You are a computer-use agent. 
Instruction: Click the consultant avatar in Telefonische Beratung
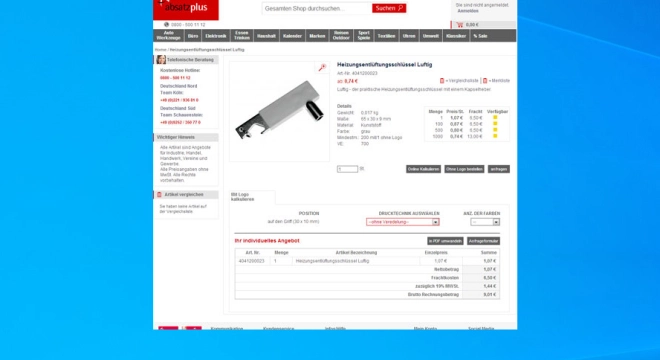click(161, 60)
